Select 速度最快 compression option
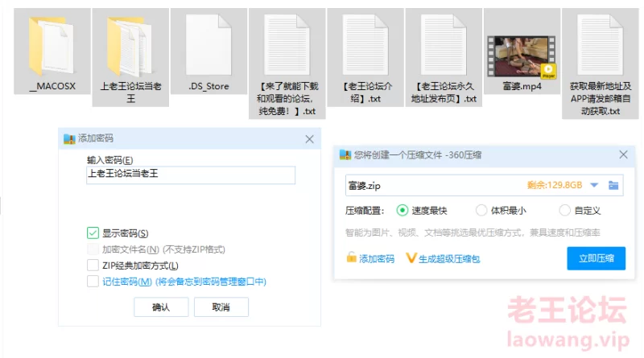 tap(402, 211)
